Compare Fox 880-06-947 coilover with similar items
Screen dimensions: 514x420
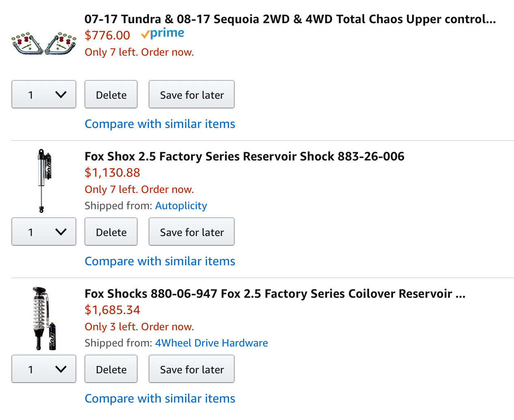(x=160, y=398)
